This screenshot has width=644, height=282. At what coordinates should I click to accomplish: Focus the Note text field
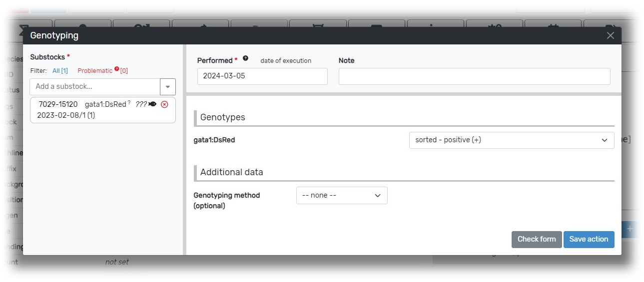474,76
